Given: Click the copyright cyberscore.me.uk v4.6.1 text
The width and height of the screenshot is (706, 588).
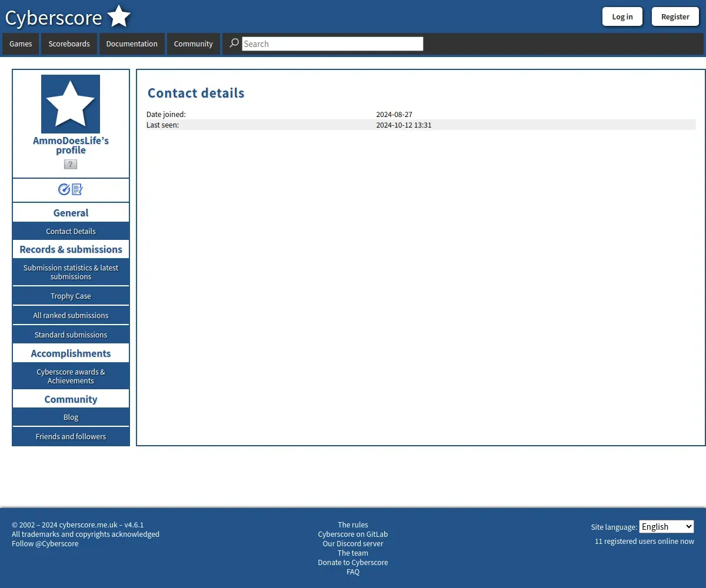Looking at the screenshot, I should click(x=78, y=524).
